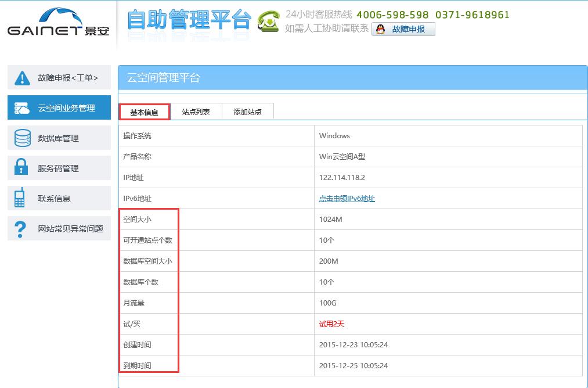Switch to the 基本信息 tab
This screenshot has width=588, height=388.
pyautogui.click(x=144, y=112)
